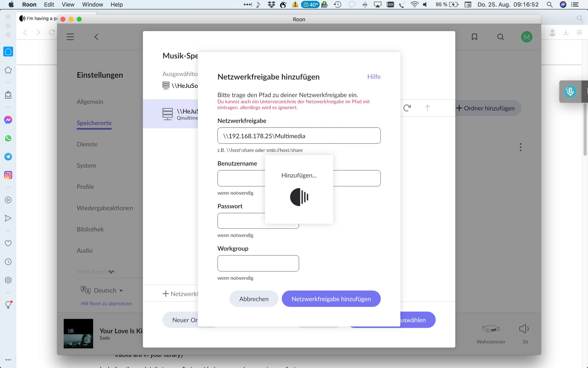Click browser back arrow behind Roon
The image size is (588, 368).
[25, 32]
